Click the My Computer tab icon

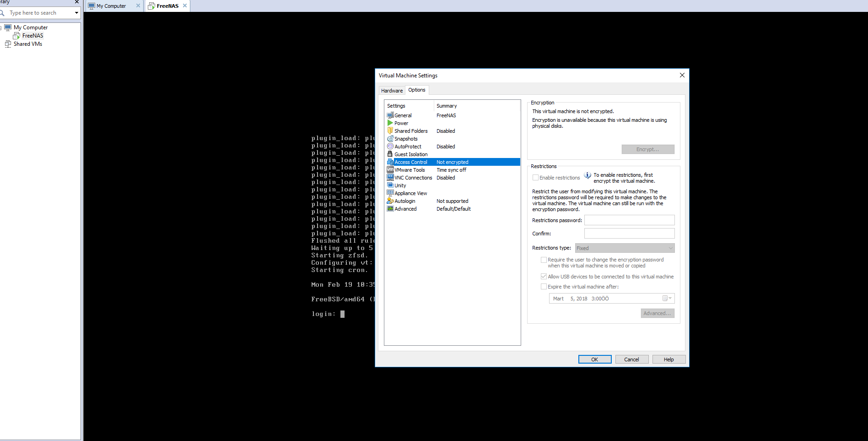point(92,6)
